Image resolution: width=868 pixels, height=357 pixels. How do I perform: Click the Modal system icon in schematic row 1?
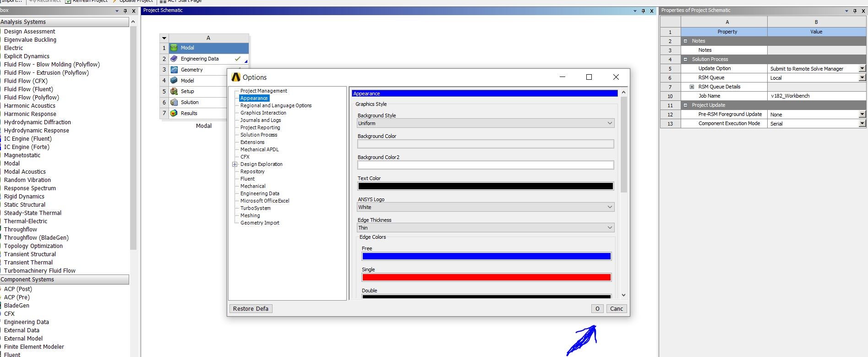pyautogui.click(x=174, y=48)
